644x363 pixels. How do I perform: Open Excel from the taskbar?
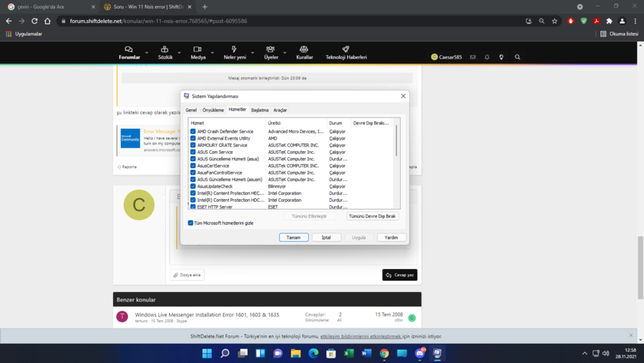pyautogui.click(x=348, y=354)
